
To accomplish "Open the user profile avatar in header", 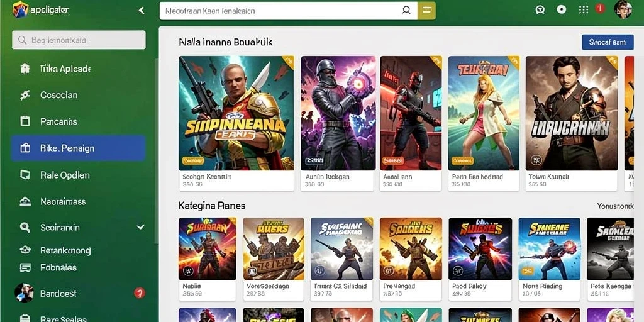I will tap(623, 9).
